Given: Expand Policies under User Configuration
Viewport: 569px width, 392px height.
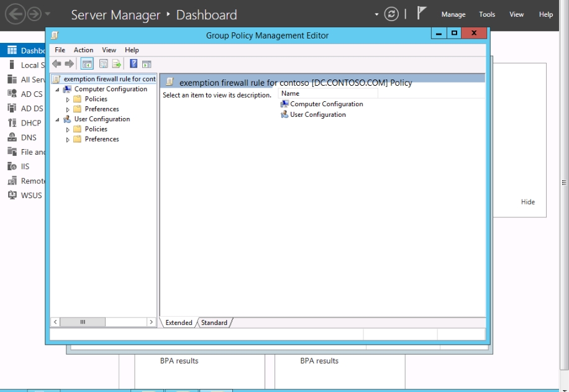Looking at the screenshot, I should (x=68, y=130).
